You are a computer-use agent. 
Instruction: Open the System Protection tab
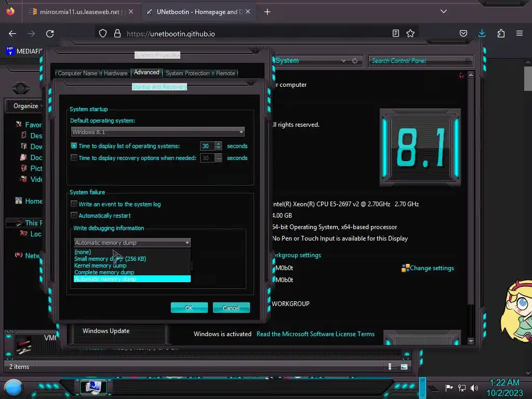(x=188, y=73)
